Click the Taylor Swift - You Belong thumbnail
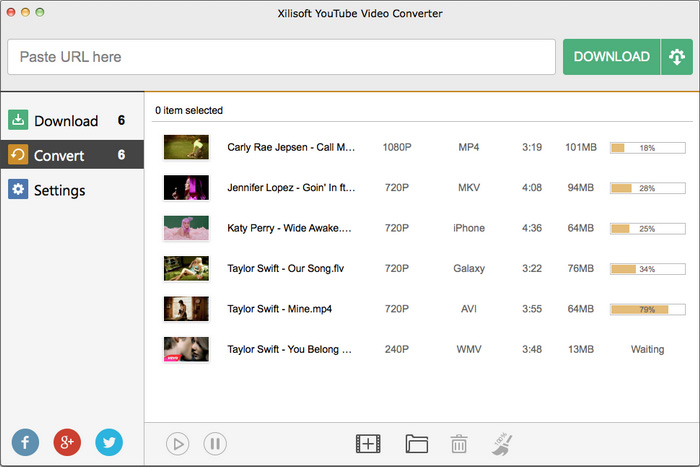 (x=185, y=349)
